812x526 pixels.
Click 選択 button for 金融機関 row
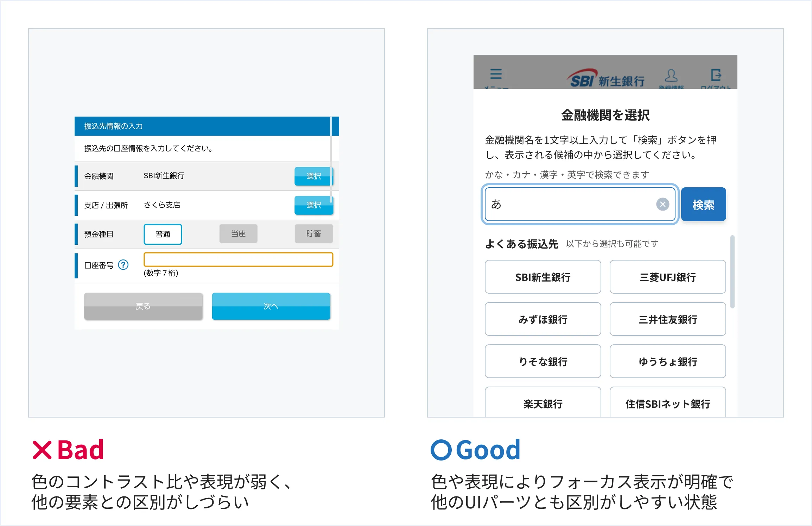point(313,176)
